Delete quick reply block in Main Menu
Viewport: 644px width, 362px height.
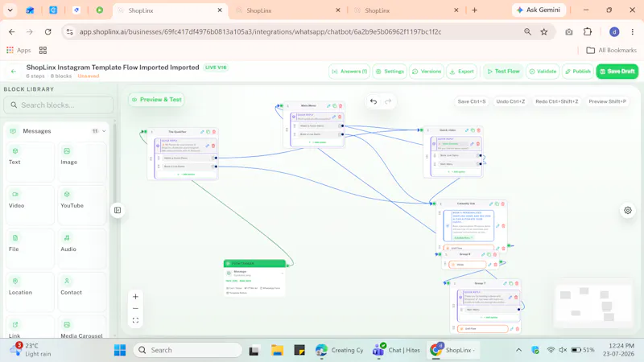pyautogui.click(x=340, y=117)
